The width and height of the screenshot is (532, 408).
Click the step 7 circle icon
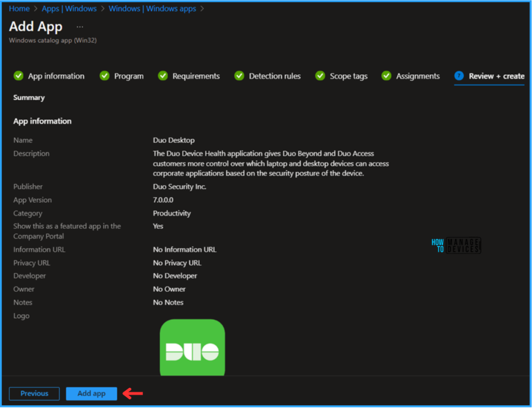click(x=459, y=76)
